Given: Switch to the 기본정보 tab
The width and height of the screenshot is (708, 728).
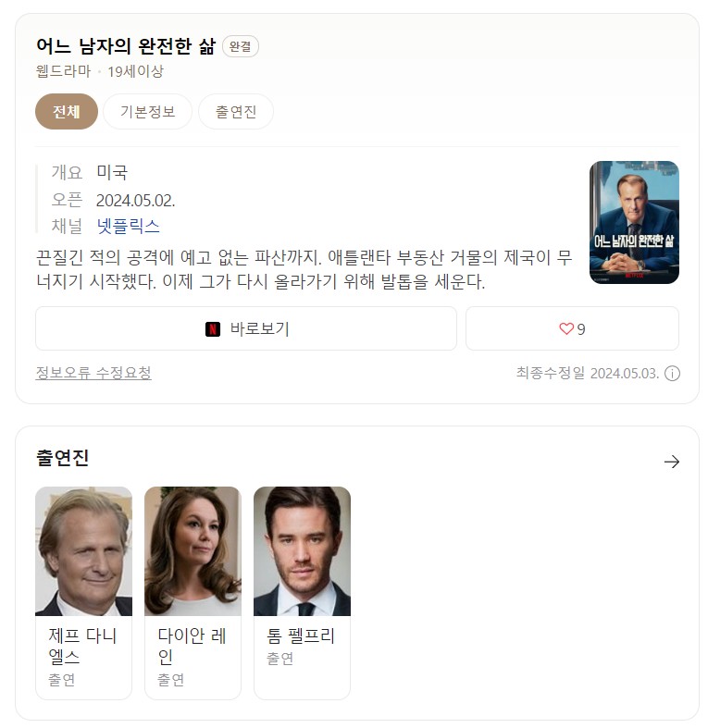Looking at the screenshot, I should pos(148,111).
